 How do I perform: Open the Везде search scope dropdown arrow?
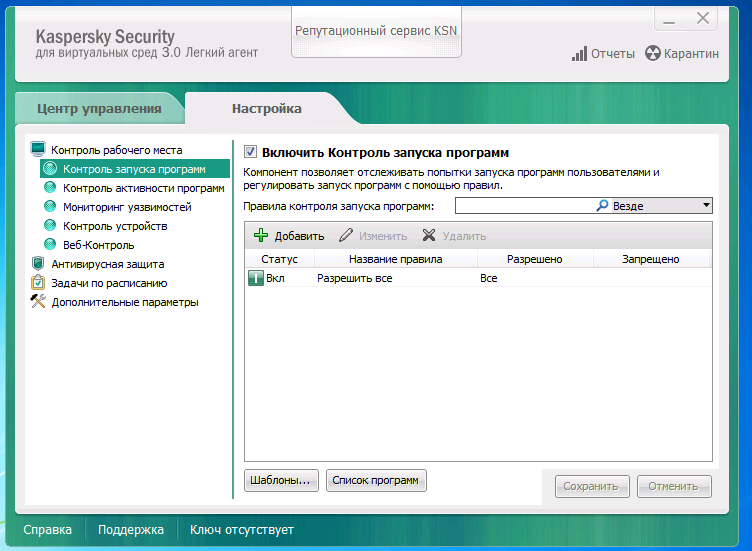[x=706, y=205]
